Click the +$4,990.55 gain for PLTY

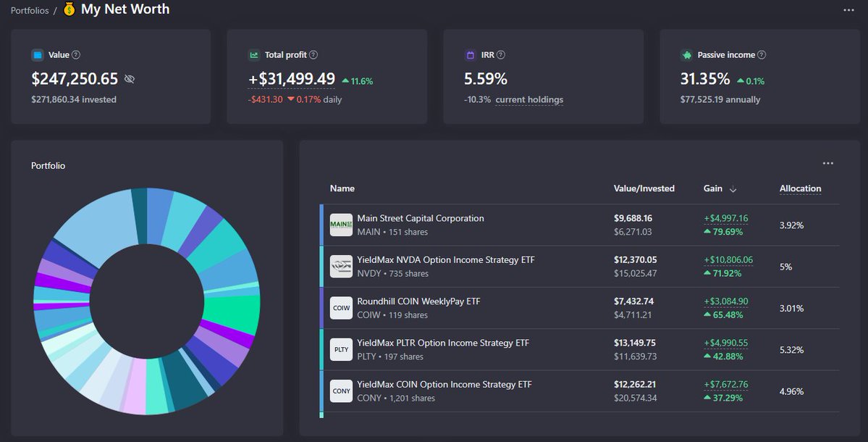pyautogui.click(x=725, y=343)
